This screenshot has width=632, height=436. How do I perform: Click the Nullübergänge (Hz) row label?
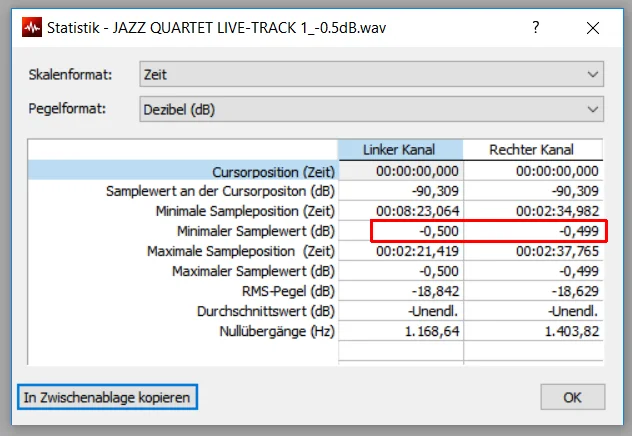pos(277,331)
